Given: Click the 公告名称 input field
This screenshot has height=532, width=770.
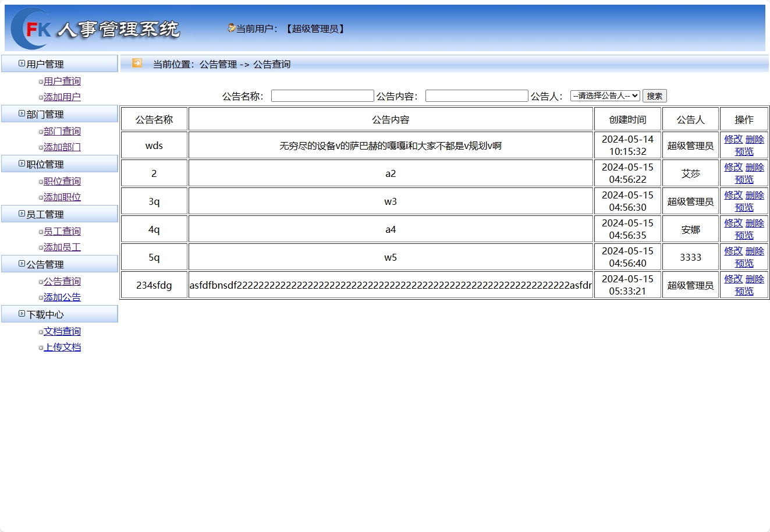Looking at the screenshot, I should pyautogui.click(x=322, y=95).
